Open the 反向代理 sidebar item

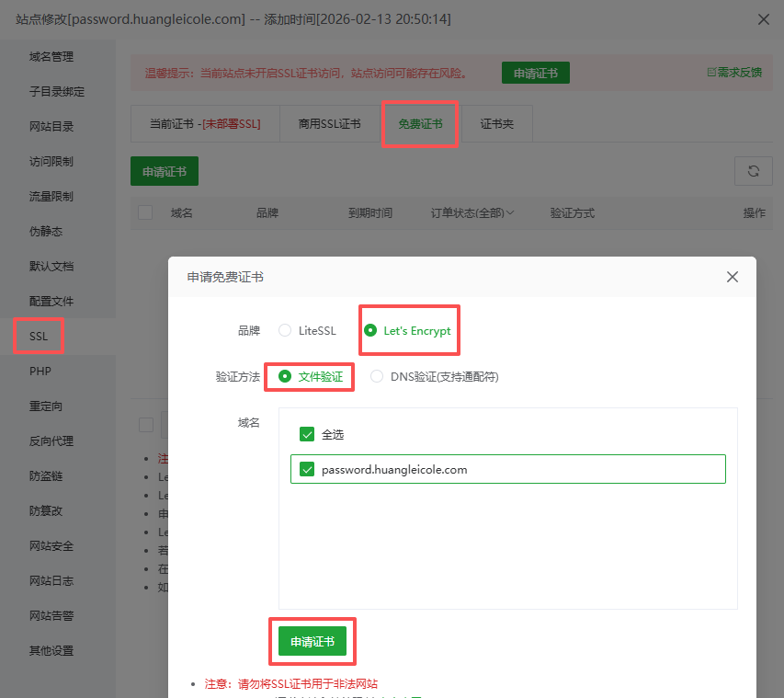coord(51,441)
